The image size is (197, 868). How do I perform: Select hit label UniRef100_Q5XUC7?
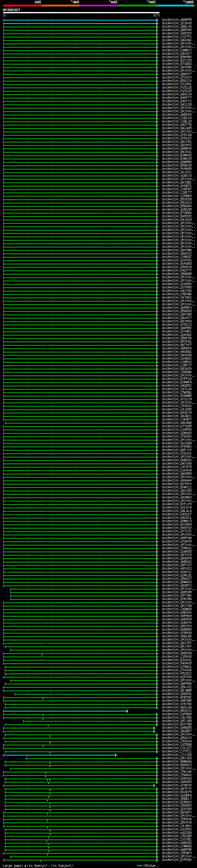177,54
